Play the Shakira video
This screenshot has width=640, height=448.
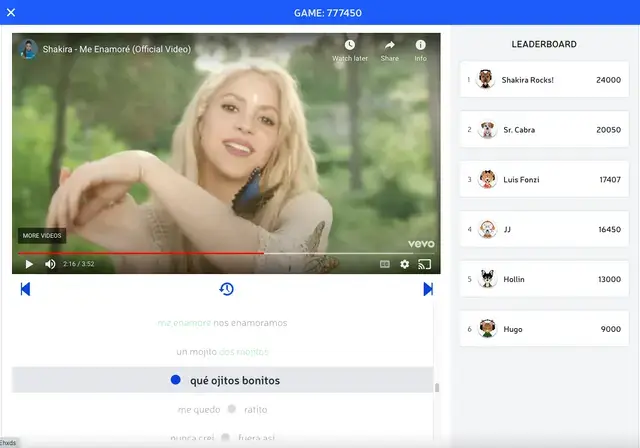click(x=29, y=264)
